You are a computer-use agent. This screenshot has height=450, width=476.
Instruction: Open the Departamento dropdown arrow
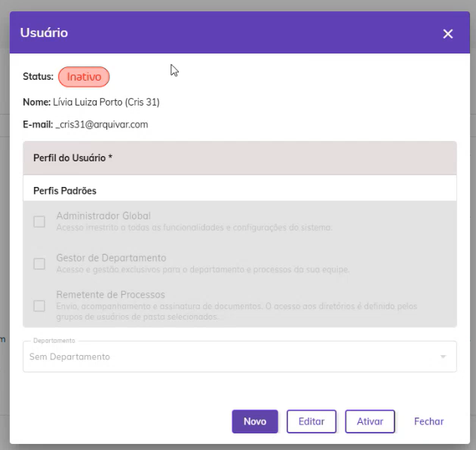click(443, 357)
